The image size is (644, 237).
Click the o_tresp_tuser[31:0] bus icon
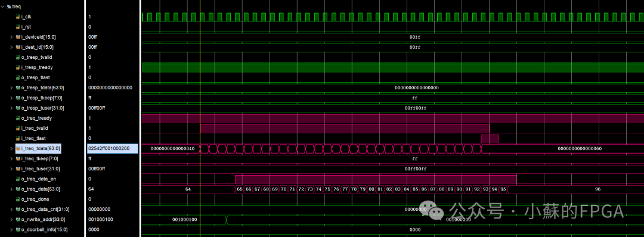point(18,108)
